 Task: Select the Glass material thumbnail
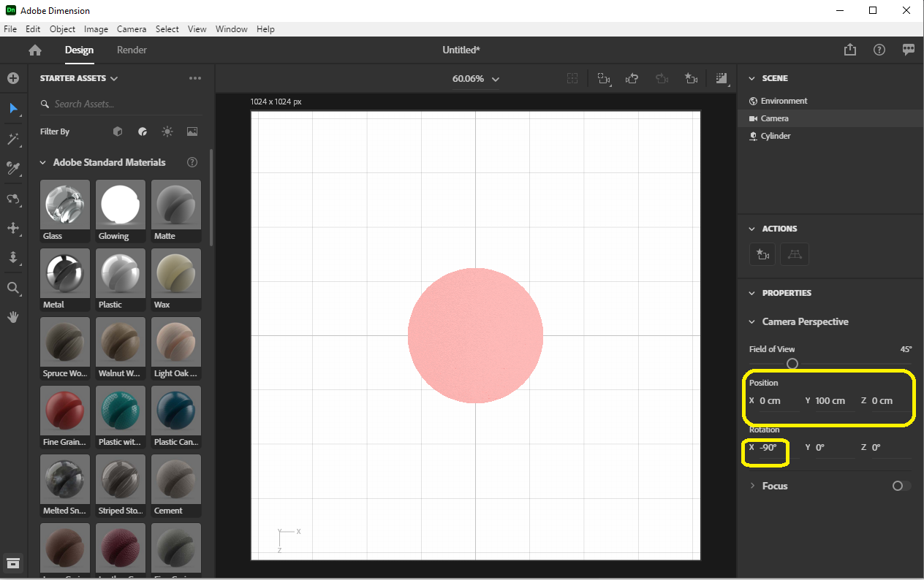pos(64,205)
